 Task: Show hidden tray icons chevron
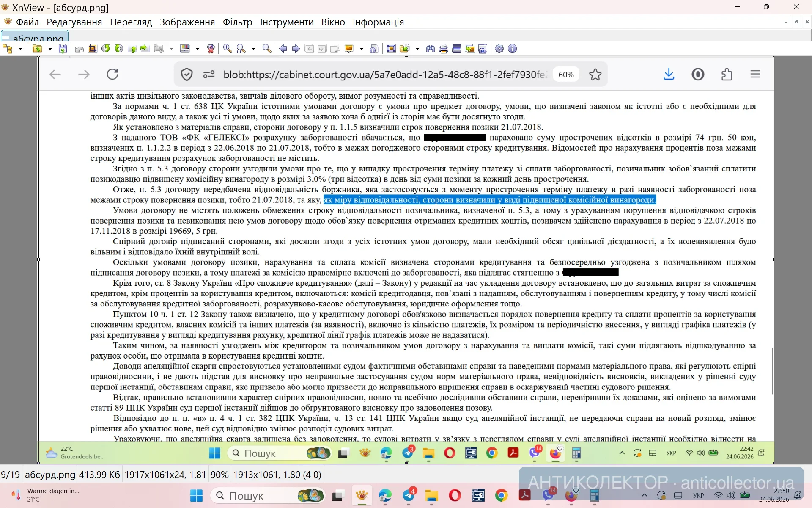pos(644,495)
